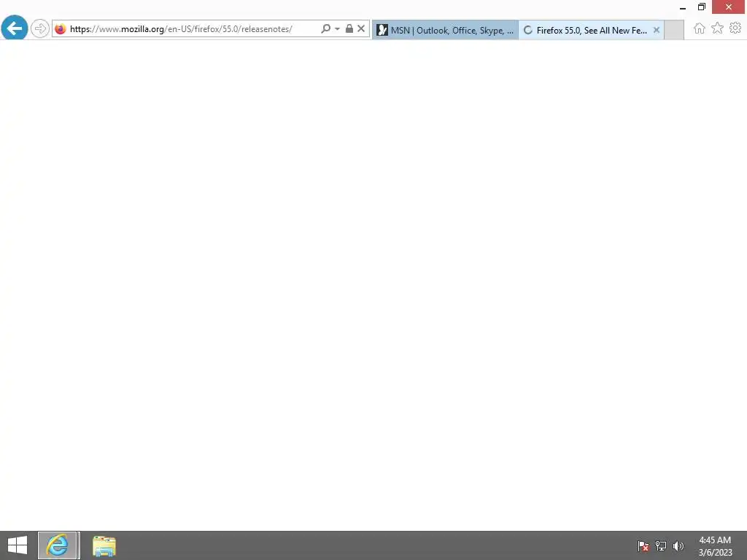Open the clock showing 4:45 AM
Screen dimensions: 747x560
[x=715, y=546]
